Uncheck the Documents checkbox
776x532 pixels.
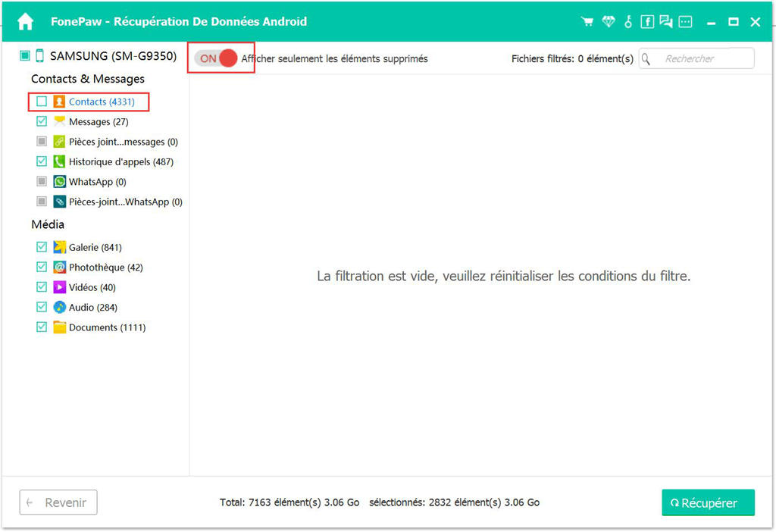42,327
